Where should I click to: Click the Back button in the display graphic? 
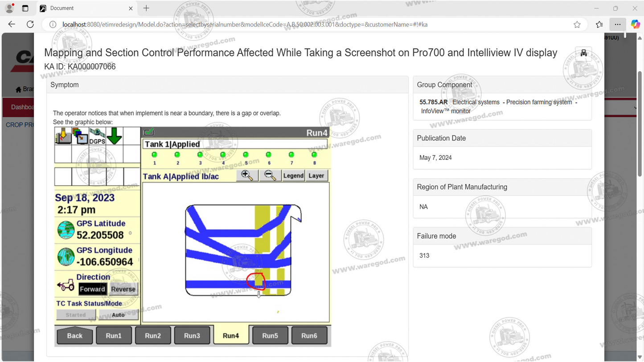click(x=75, y=336)
